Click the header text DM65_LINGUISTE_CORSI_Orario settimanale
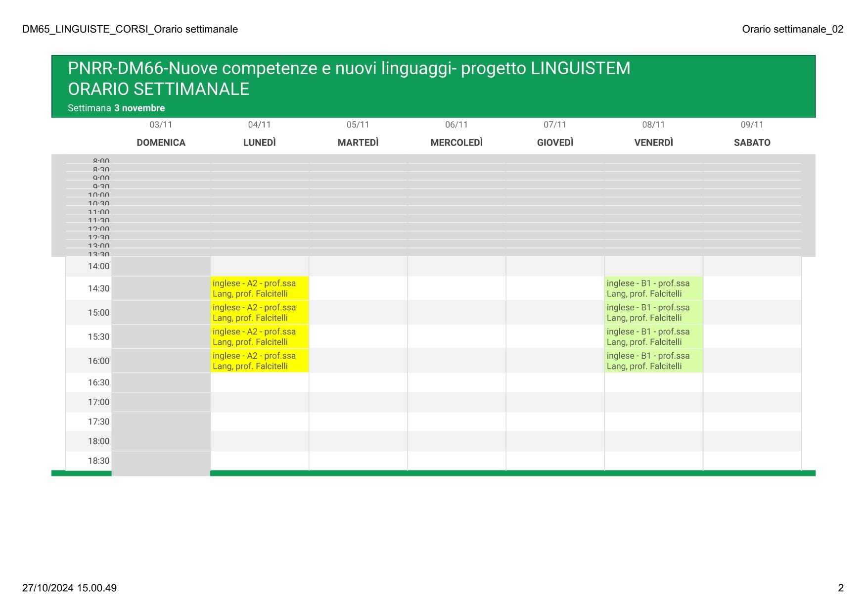This screenshot has height=614, width=868. [130, 29]
